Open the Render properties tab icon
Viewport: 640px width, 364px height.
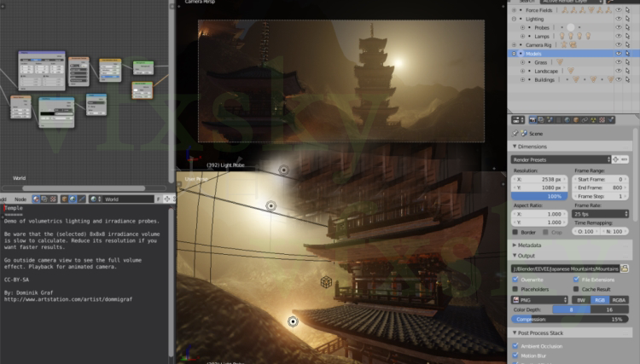(532, 120)
